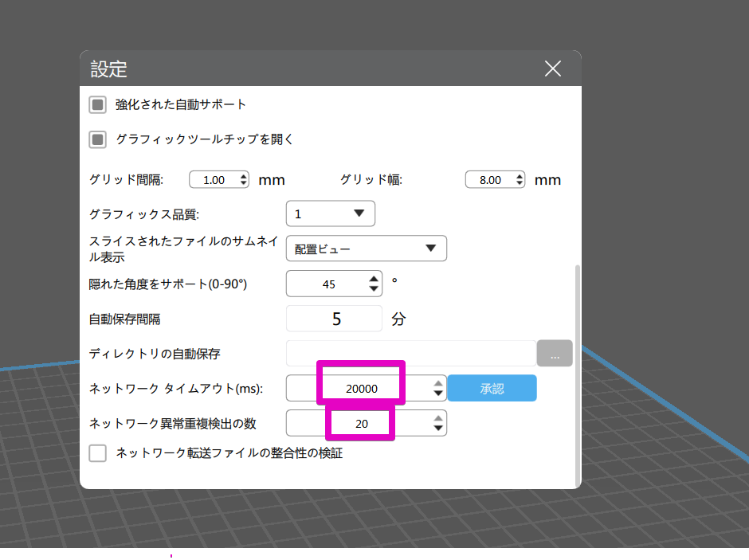The width and height of the screenshot is (749, 560).
Task: Increase 隠れた角度をサポート angle with up arrow
Action: click(x=374, y=279)
